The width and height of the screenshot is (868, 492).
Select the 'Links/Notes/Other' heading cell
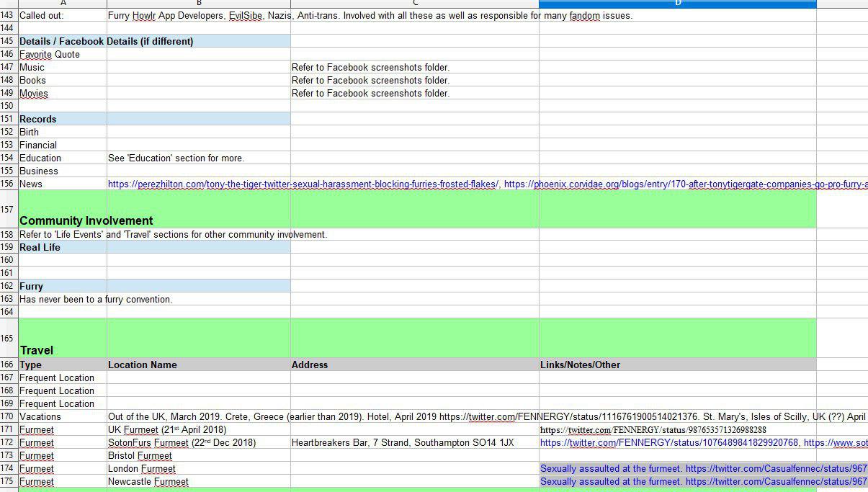click(x=678, y=364)
